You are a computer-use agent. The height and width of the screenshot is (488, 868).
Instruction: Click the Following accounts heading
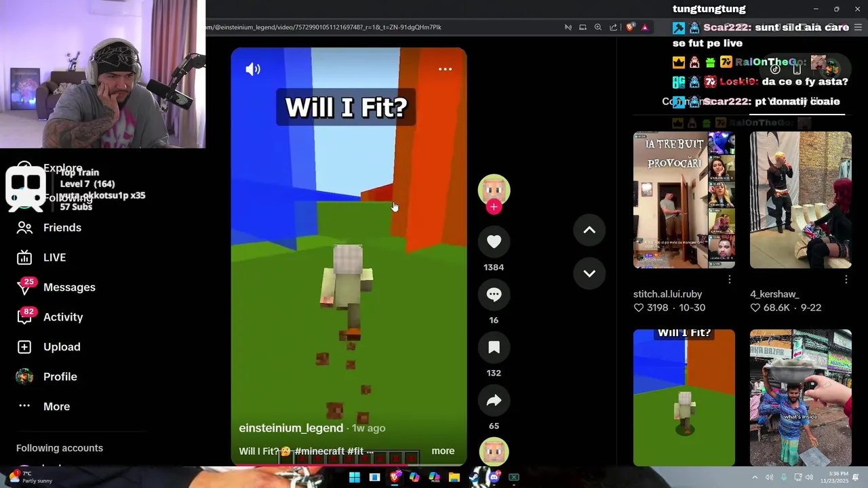60,448
